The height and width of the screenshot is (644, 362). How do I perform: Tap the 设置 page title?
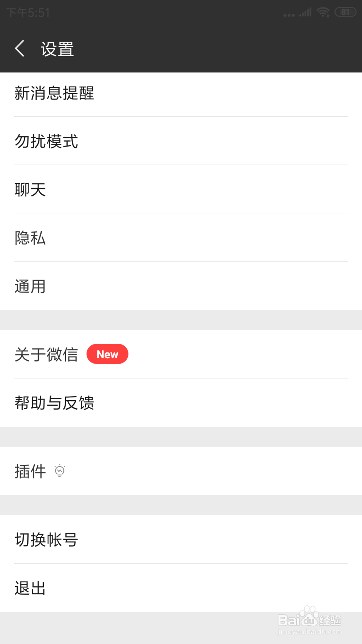click(x=57, y=49)
